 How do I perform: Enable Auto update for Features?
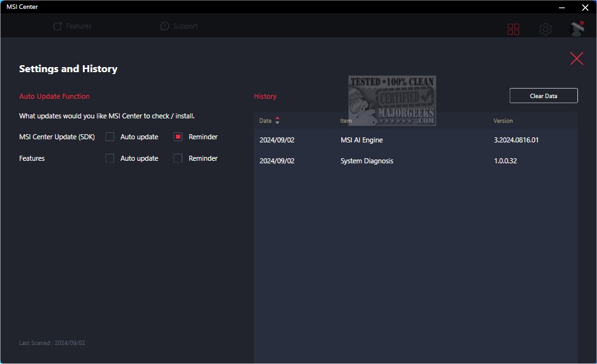pyautogui.click(x=110, y=158)
